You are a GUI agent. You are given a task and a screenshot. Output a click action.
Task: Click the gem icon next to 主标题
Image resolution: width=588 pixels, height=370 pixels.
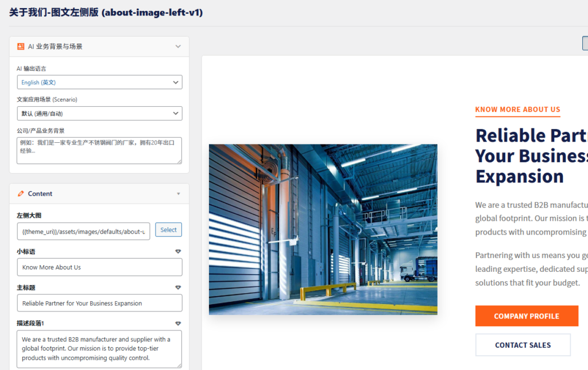click(x=178, y=287)
